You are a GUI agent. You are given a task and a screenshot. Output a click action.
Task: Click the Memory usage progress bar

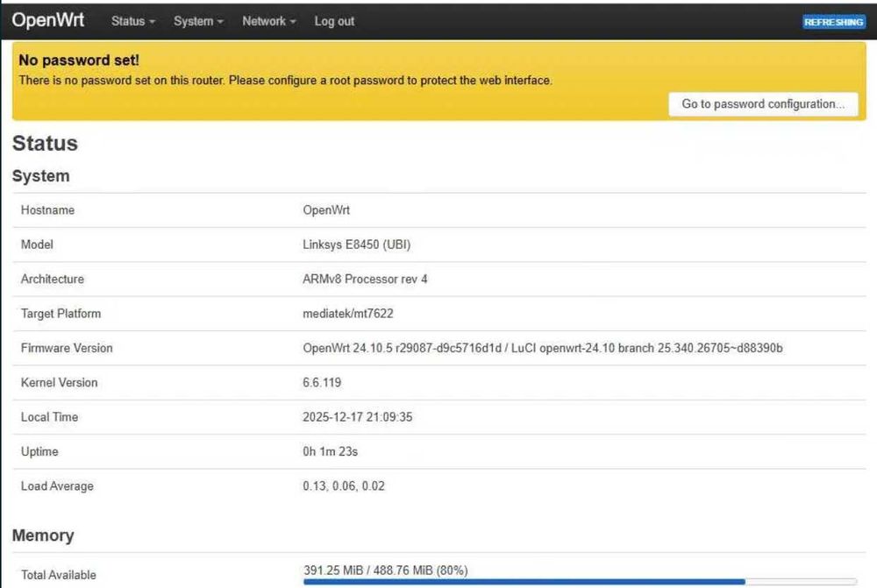tap(580, 582)
